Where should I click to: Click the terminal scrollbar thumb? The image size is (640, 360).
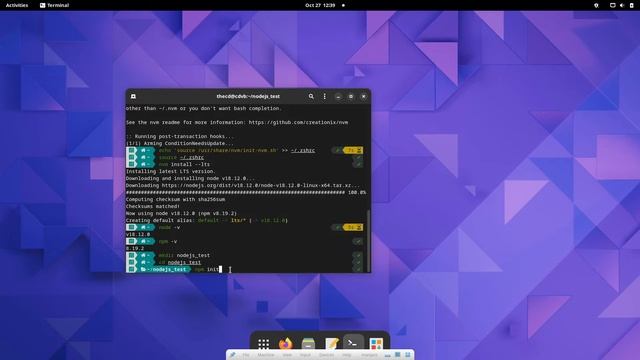pos(369,240)
